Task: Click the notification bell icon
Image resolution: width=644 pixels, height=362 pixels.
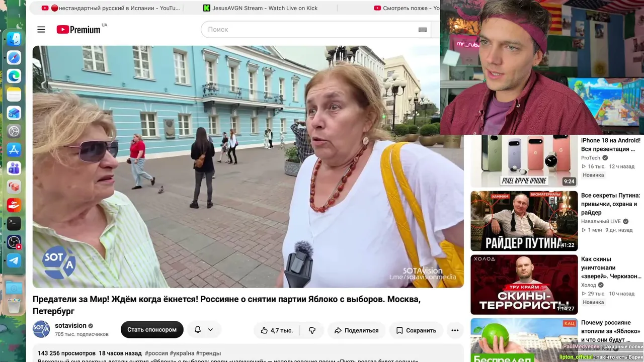Action: (198, 330)
